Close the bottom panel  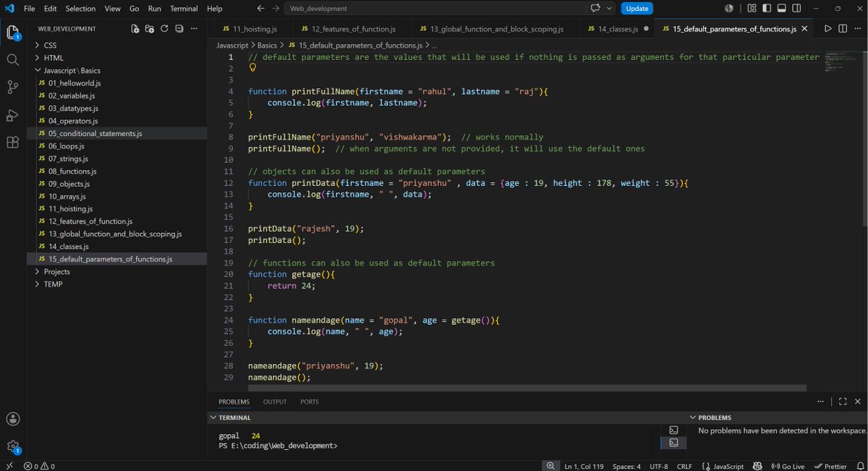(857, 402)
